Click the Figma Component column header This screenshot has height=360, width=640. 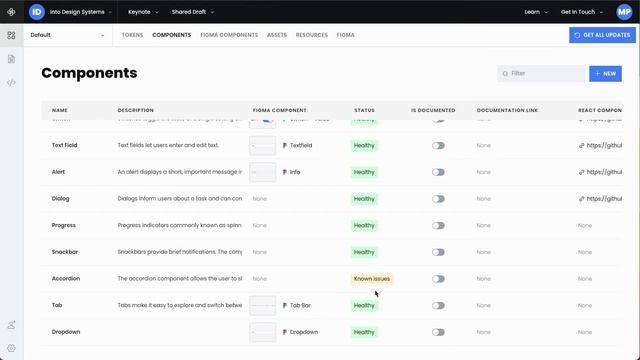click(280, 110)
